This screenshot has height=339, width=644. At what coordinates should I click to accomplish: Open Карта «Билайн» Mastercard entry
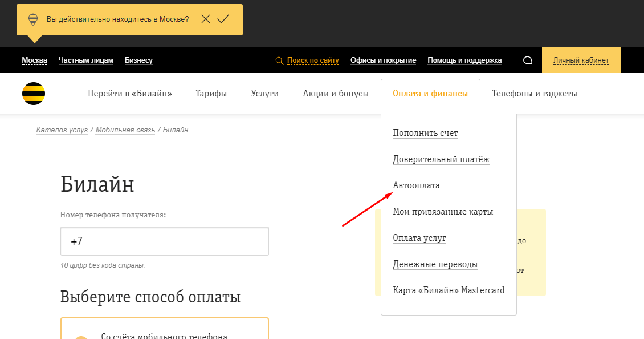[449, 290]
